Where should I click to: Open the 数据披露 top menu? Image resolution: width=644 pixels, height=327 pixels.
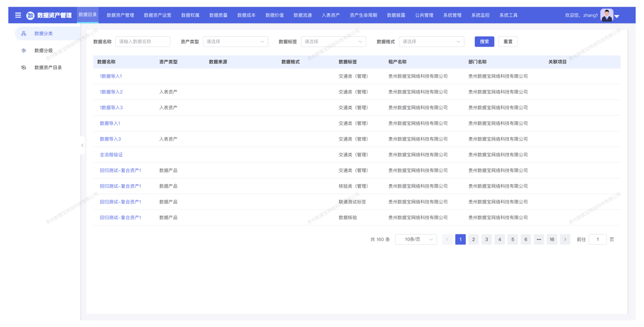click(x=396, y=15)
